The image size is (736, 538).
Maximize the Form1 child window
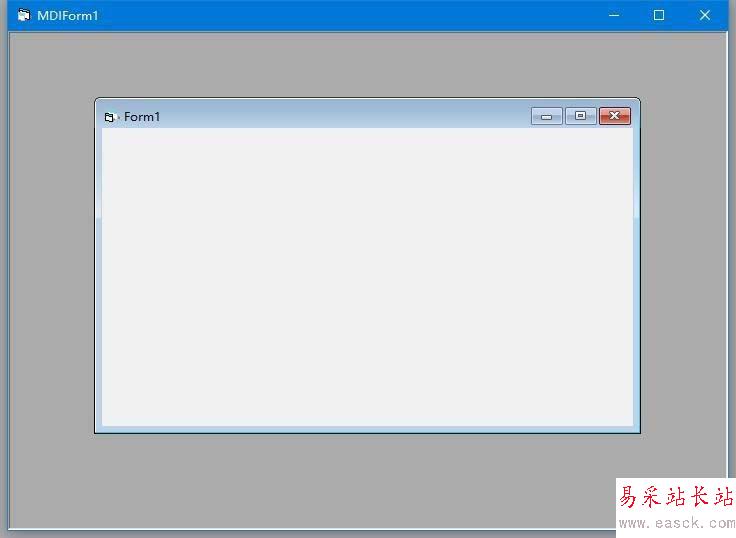coord(581,116)
